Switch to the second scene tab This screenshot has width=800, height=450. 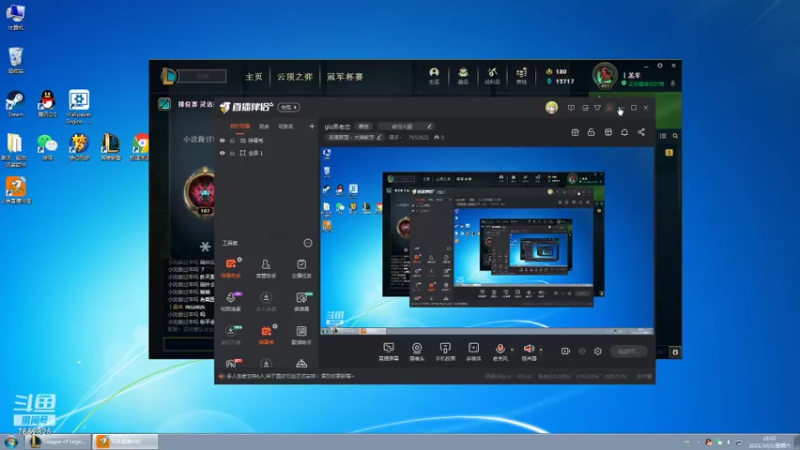click(264, 126)
